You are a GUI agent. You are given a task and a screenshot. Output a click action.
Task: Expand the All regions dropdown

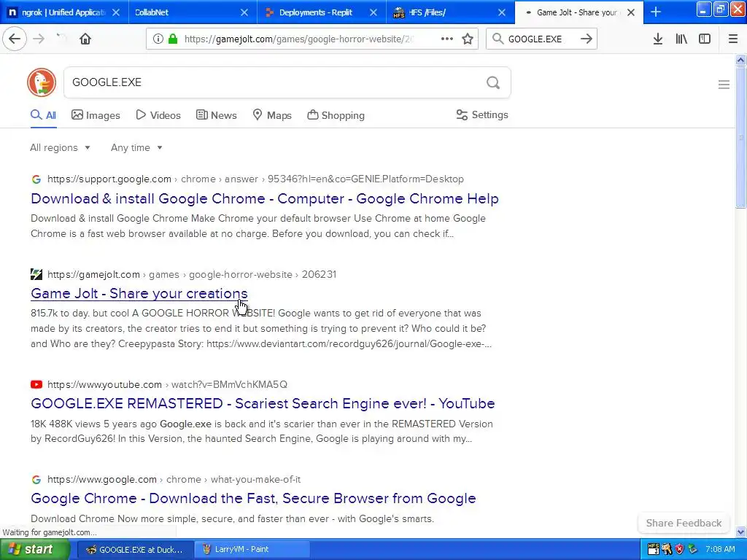[x=60, y=147]
